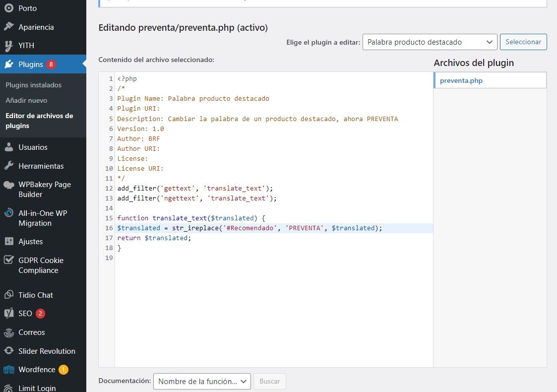Open Editor de archivos de plugins
Image resolution: width=557 pixels, height=392 pixels.
(x=39, y=121)
